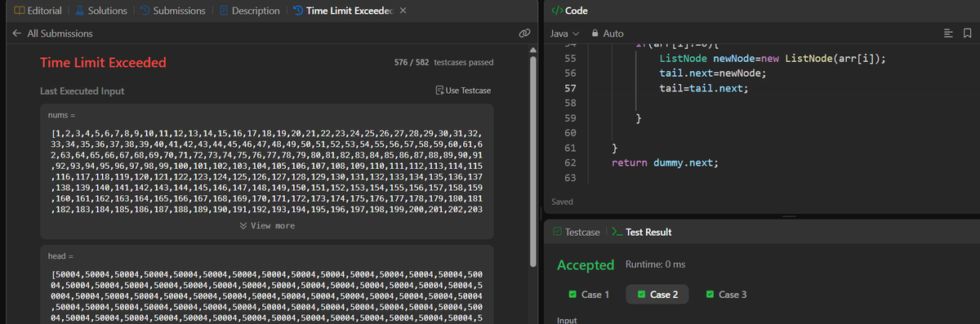The height and width of the screenshot is (324, 980).
Task: Click the nums input array text
Action: point(266,171)
